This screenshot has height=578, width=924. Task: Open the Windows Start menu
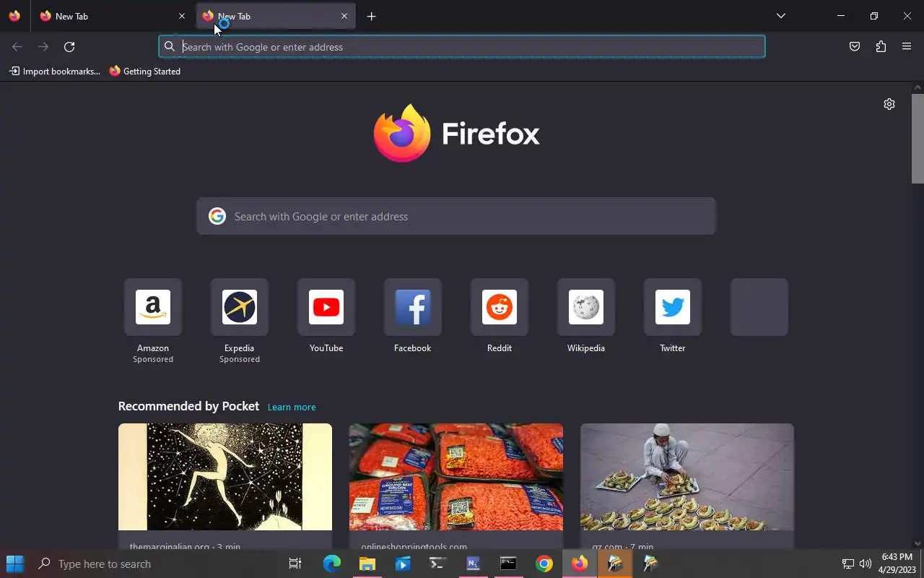(x=15, y=564)
